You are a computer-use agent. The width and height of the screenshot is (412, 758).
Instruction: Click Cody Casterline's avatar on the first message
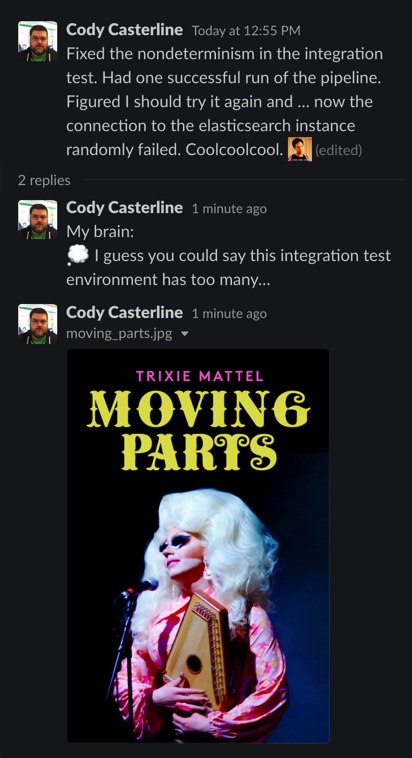click(x=38, y=41)
